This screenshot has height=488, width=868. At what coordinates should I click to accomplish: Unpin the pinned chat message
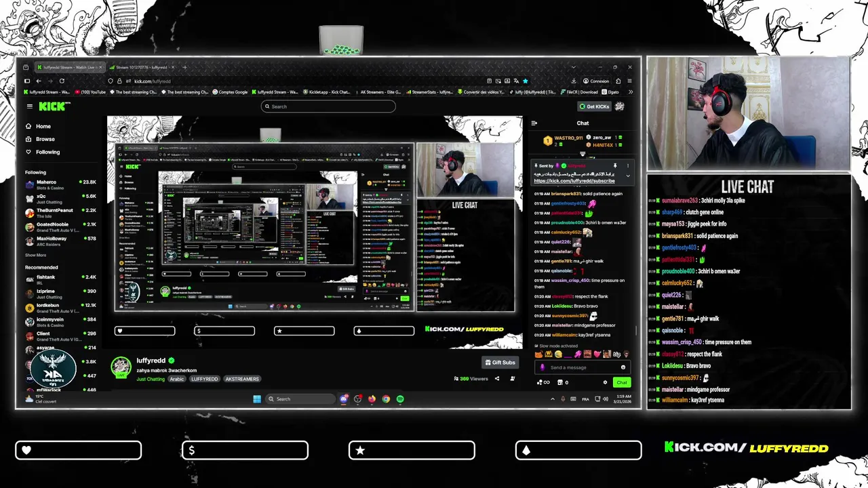click(x=615, y=166)
